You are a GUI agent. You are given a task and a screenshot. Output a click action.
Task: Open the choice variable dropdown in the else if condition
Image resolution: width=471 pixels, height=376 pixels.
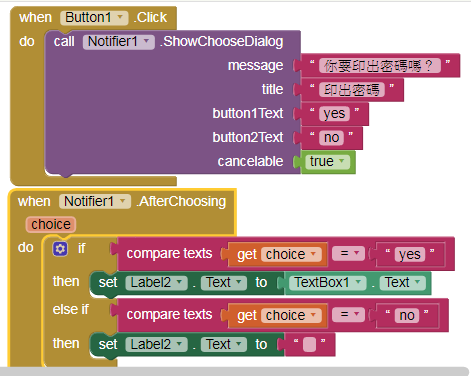coord(291,315)
